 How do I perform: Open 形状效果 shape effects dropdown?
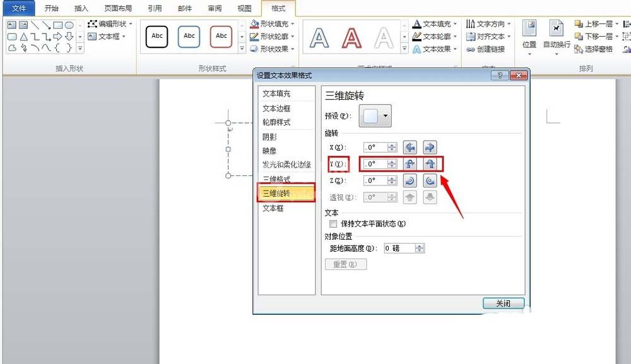click(272, 49)
